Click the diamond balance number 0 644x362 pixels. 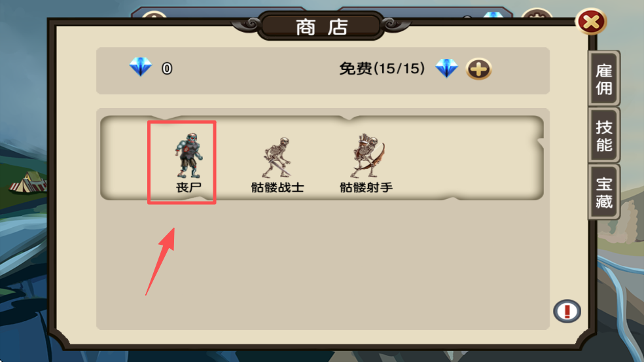pos(167,68)
